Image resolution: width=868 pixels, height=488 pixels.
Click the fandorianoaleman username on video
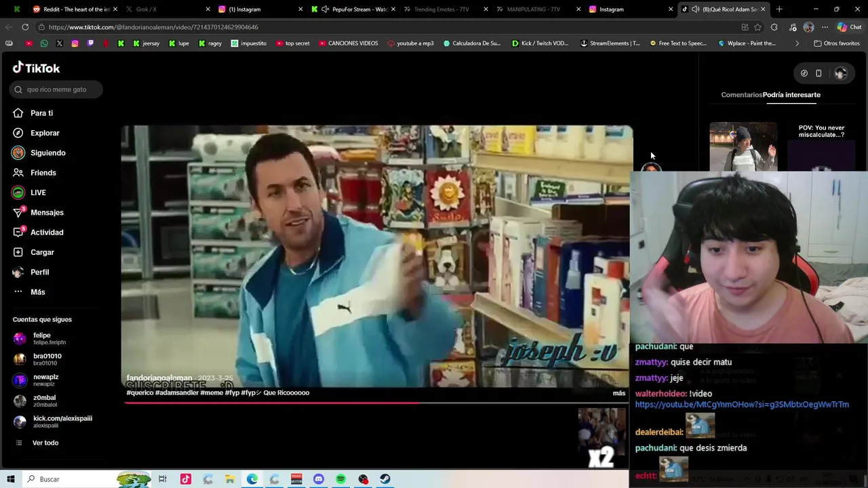click(x=159, y=378)
